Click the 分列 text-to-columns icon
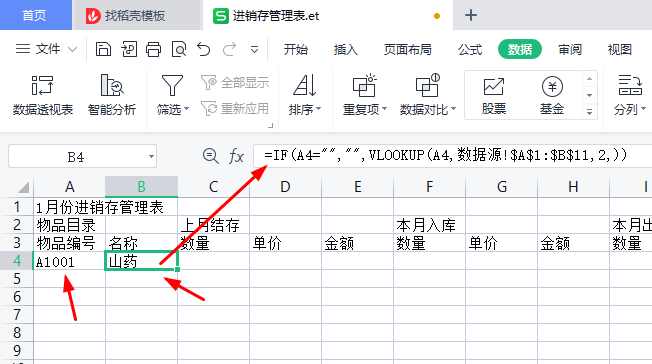This screenshot has width=652, height=364. [x=630, y=85]
